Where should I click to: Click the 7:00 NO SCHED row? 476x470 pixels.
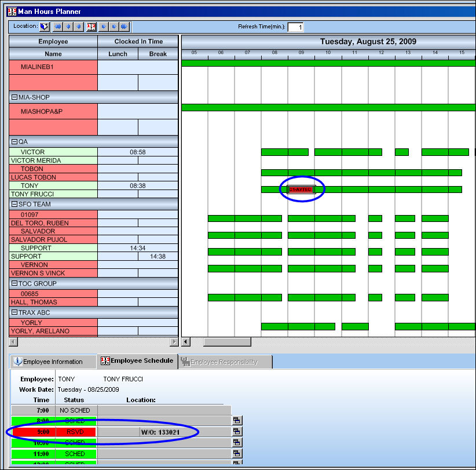pyautogui.click(x=121, y=410)
